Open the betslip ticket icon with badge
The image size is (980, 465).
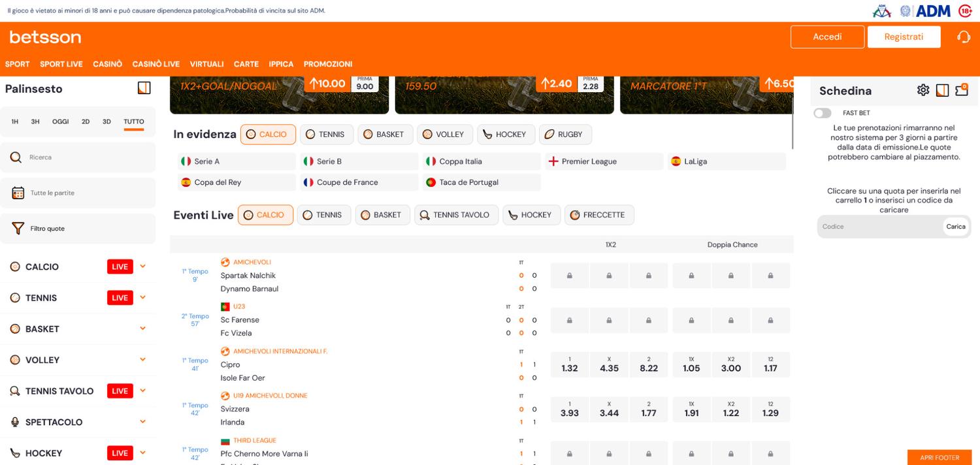point(961,90)
